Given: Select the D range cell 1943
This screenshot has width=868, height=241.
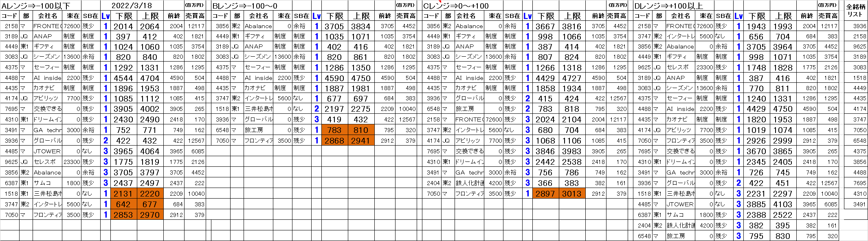Looking at the screenshot, I should pyautogui.click(x=756, y=26).
